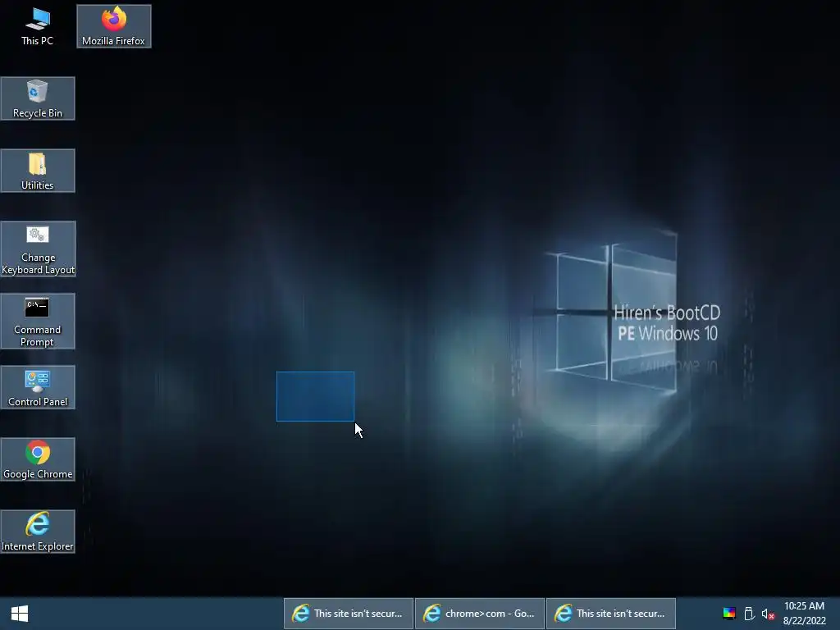Switch to first 'This site isn't secur...' taskbar window
The width and height of the screenshot is (840, 630).
348,614
